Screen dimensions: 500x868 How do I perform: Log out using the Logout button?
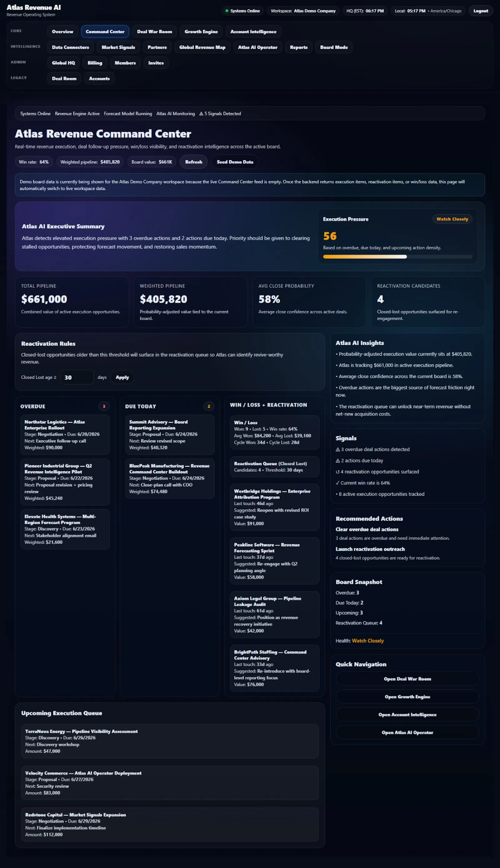point(481,11)
